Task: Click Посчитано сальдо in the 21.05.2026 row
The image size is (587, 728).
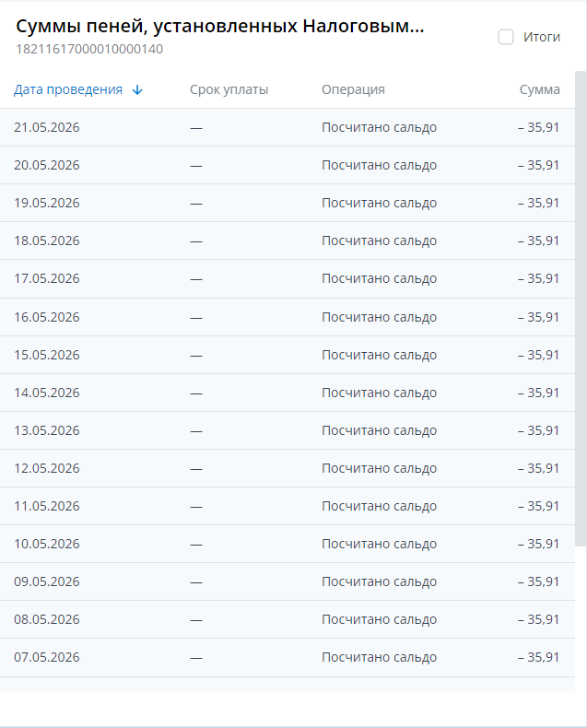Action: pyautogui.click(x=379, y=128)
